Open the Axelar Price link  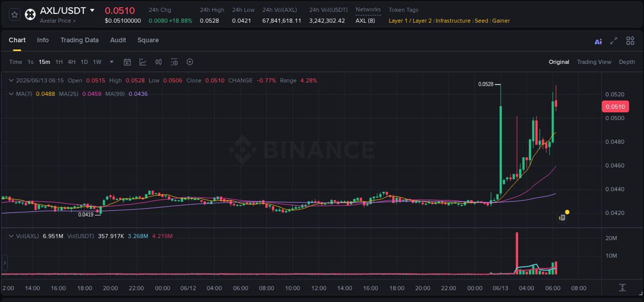(x=58, y=21)
